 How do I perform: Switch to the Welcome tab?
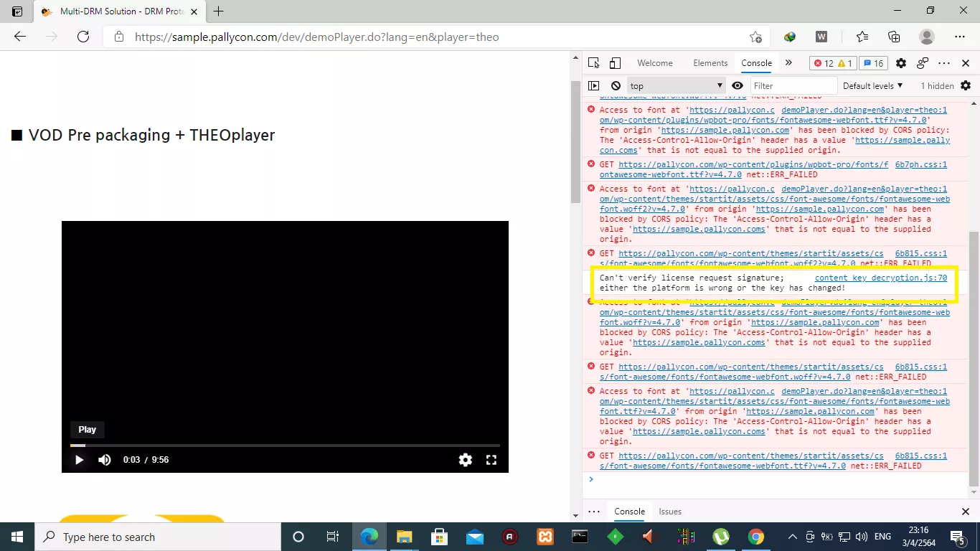tap(655, 63)
